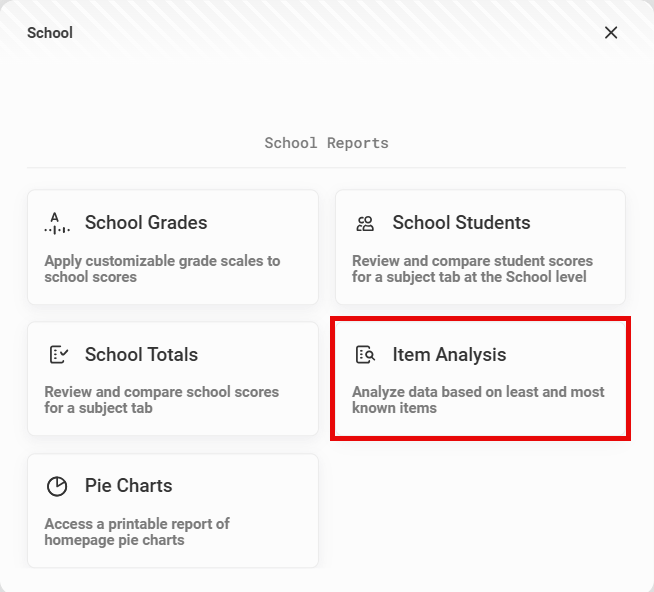
Task: Click the Item Analysis magnifier icon
Action: click(x=365, y=355)
